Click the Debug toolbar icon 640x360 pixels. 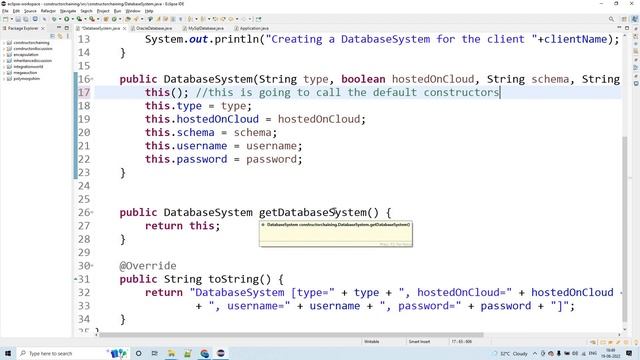click(x=54, y=19)
